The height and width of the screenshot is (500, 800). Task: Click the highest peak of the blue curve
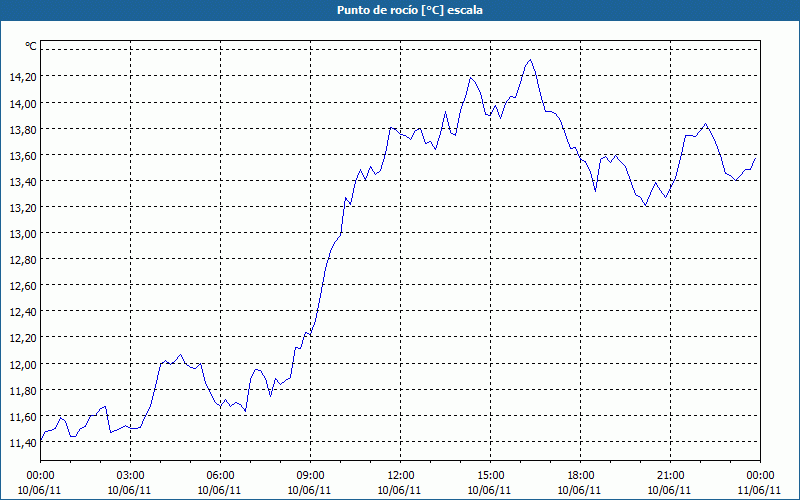[531, 60]
